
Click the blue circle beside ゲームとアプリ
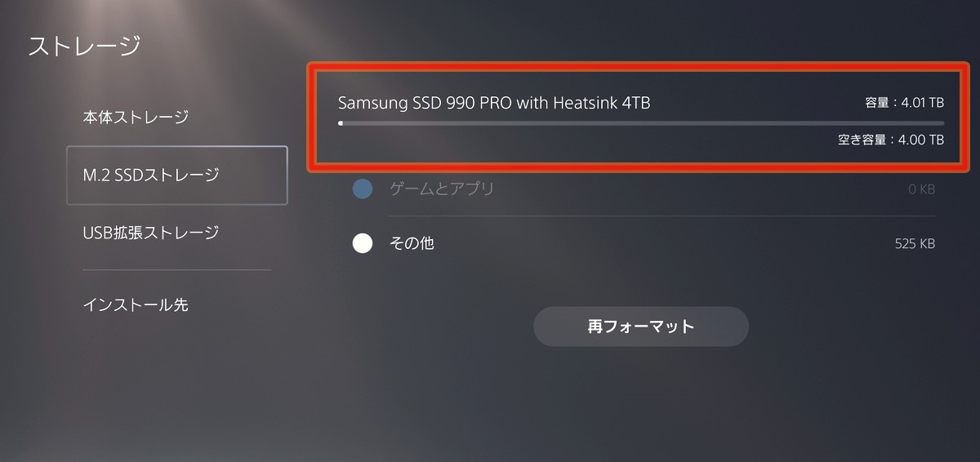[x=363, y=189]
